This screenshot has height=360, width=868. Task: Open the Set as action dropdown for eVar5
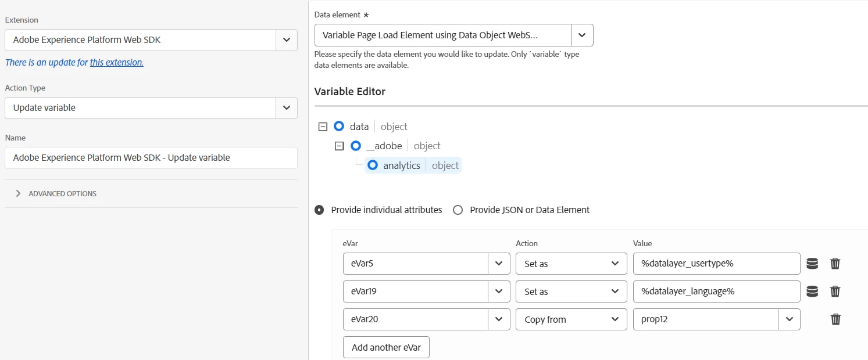coord(571,264)
